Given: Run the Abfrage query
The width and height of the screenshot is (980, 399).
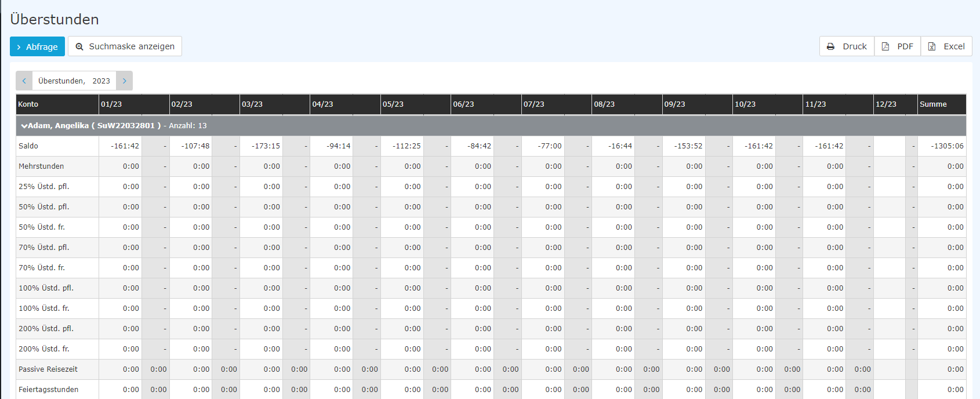Looking at the screenshot, I should pyautogui.click(x=37, y=46).
